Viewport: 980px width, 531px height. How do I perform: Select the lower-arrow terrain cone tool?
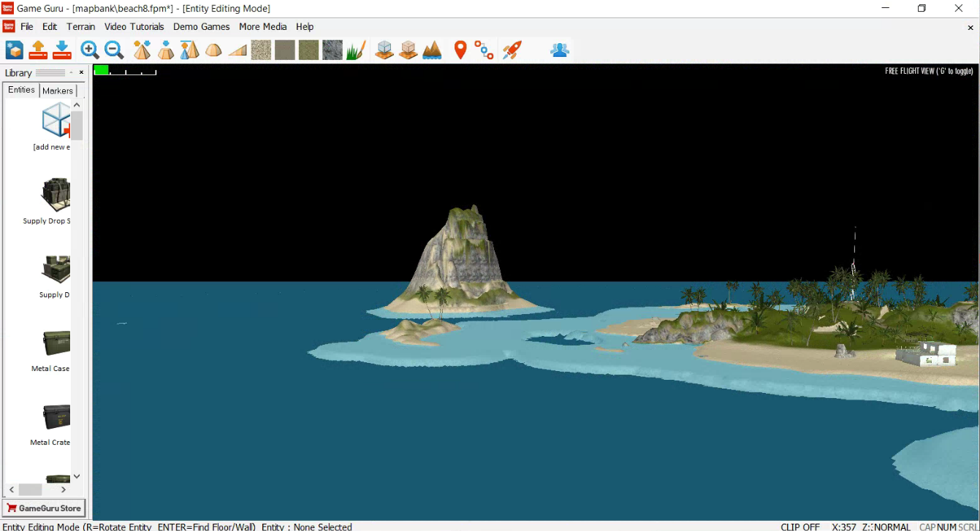tap(166, 50)
